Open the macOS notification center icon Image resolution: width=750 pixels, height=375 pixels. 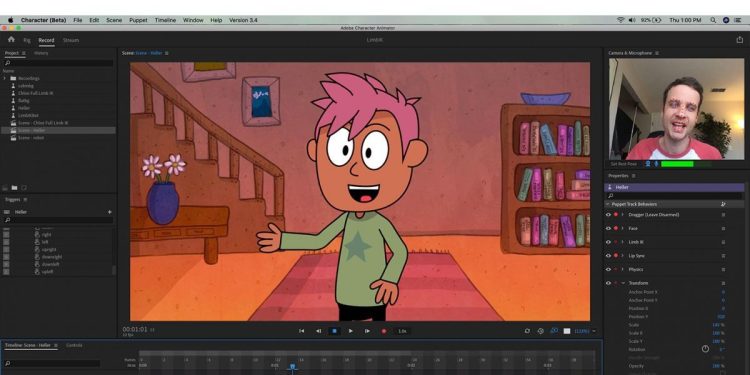[739, 20]
